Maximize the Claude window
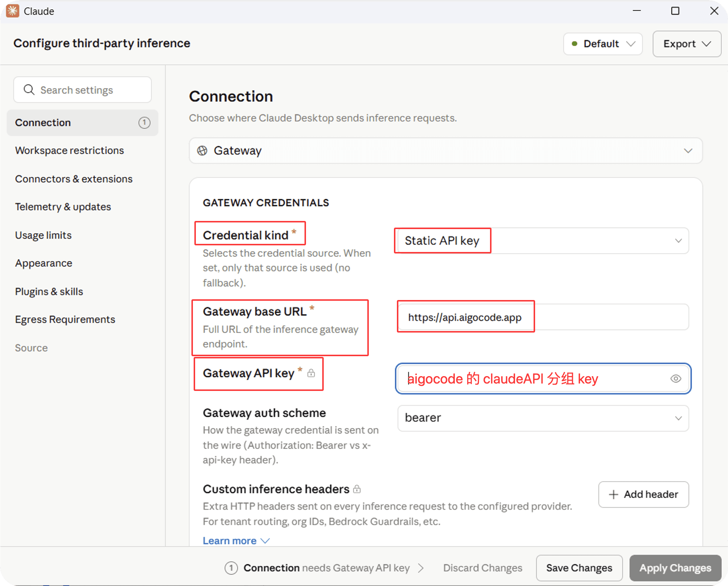Image resolution: width=728 pixels, height=586 pixels. coord(675,11)
